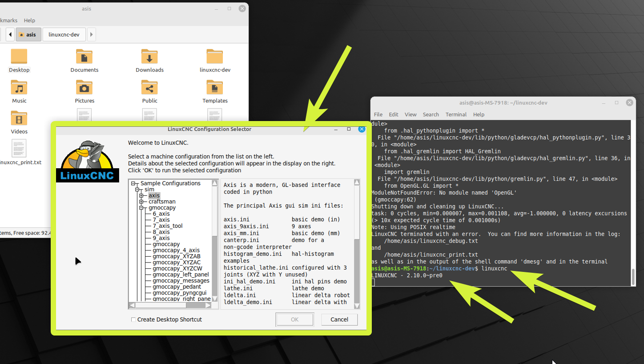Click 'histogram_demo.ini' in the description pane
The width and height of the screenshot is (644, 364).
pyautogui.click(x=253, y=254)
